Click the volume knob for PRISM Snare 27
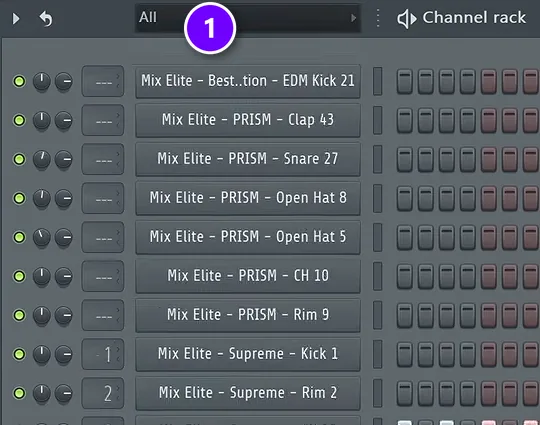Viewport: 540px width, 425px height. pyautogui.click(x=64, y=159)
